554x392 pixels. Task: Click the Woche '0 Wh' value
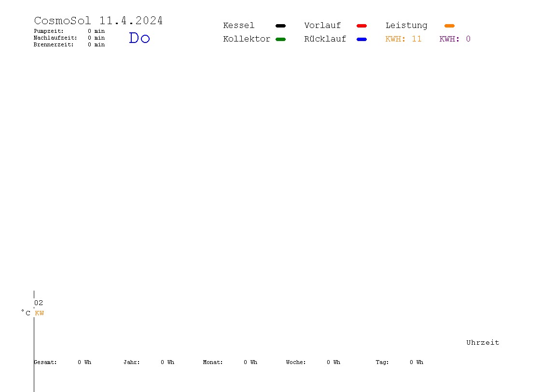click(333, 362)
